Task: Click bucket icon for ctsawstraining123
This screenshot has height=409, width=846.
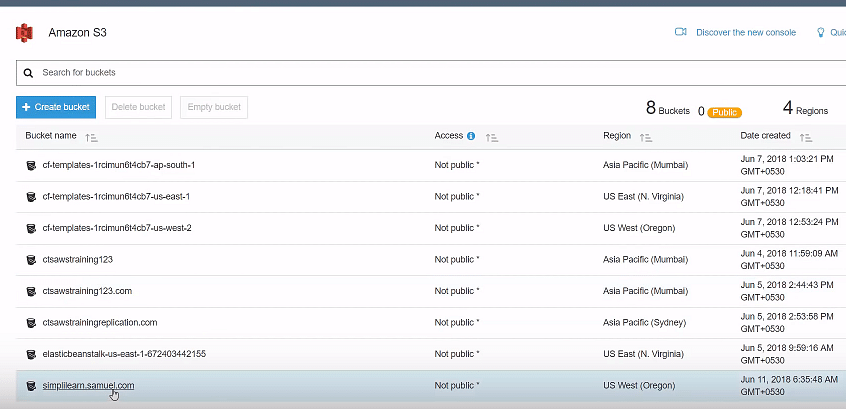Action: pyautogui.click(x=31, y=260)
